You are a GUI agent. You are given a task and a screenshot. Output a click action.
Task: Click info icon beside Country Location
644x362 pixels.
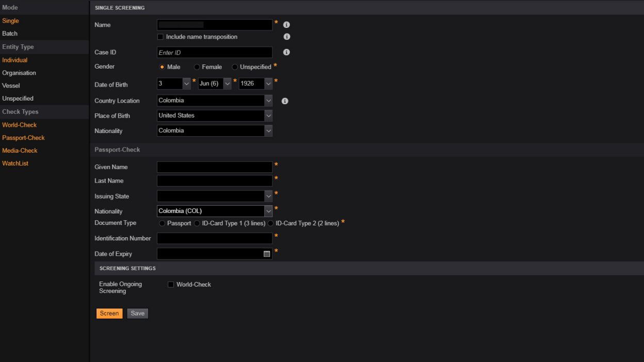285,101
